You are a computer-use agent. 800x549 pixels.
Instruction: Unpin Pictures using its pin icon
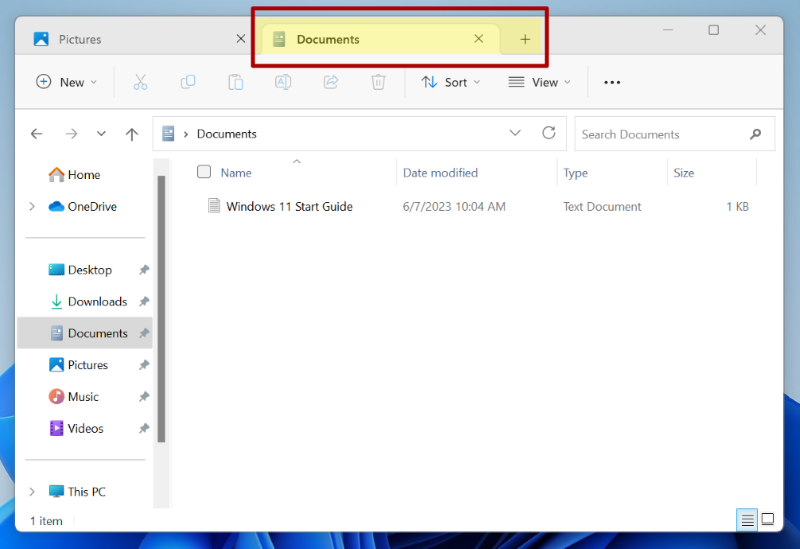click(x=144, y=365)
